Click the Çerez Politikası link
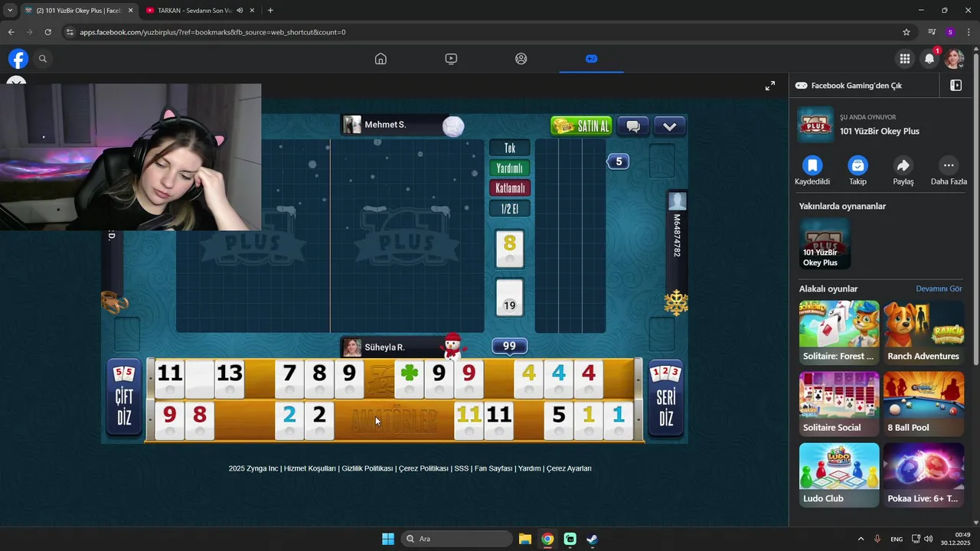The image size is (980, 551). pyautogui.click(x=423, y=468)
